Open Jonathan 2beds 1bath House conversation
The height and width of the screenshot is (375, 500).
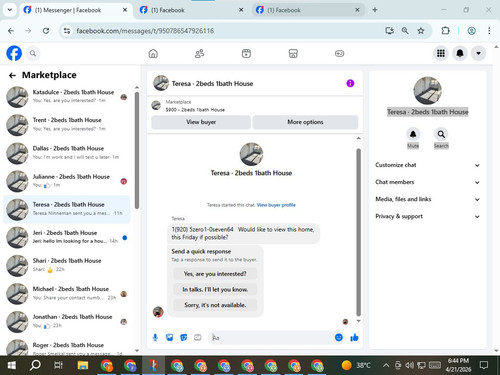67,322
